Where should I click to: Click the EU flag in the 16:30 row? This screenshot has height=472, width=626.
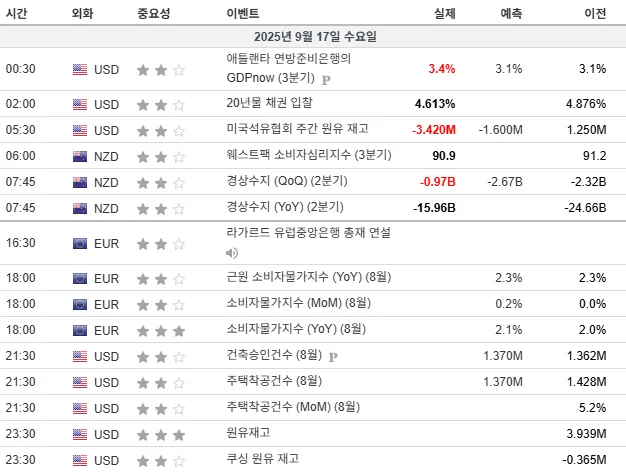tap(80, 244)
